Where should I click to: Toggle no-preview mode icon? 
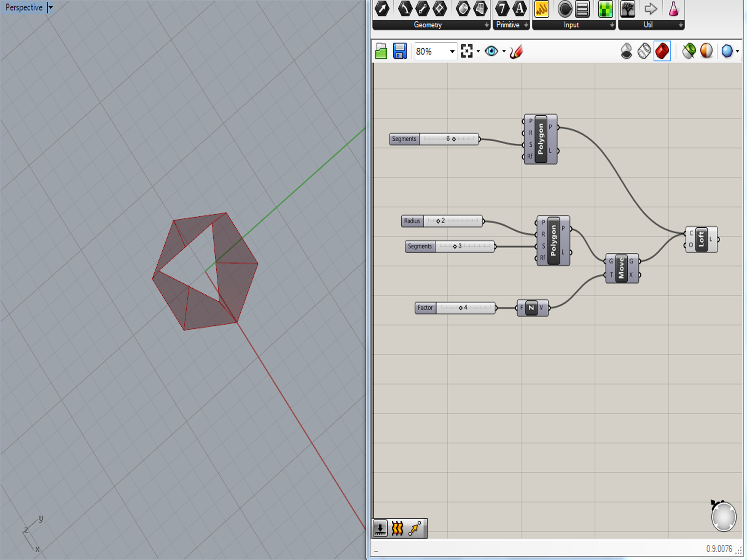(x=626, y=51)
